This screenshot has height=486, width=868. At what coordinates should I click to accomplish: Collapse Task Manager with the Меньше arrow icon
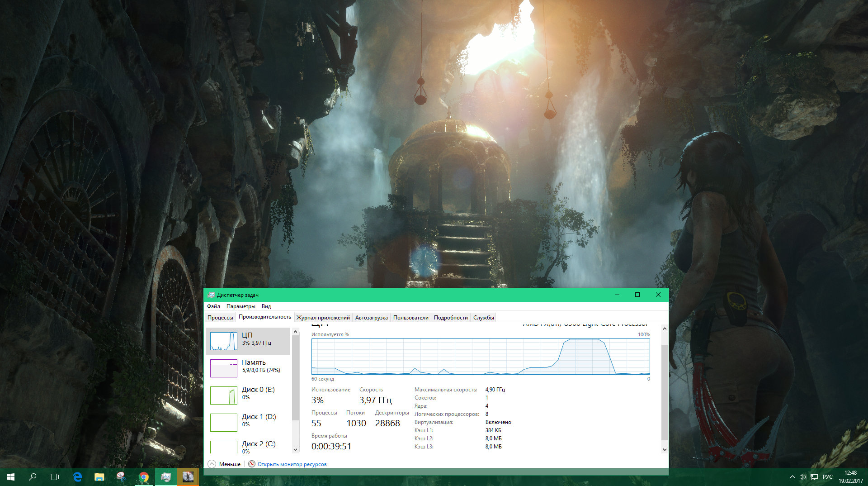(212, 464)
